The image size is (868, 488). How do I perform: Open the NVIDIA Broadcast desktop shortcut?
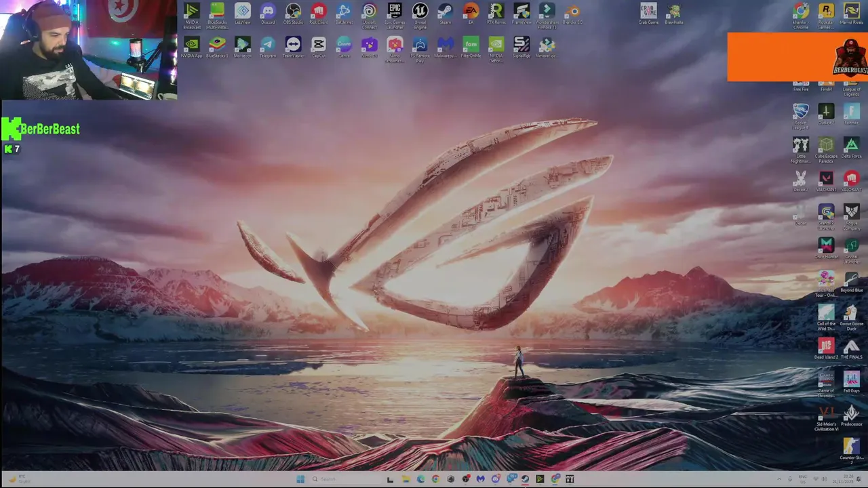192,16
